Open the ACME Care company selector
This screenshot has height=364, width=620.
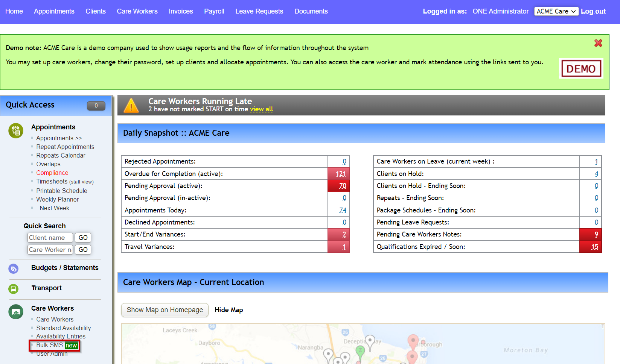coord(556,11)
